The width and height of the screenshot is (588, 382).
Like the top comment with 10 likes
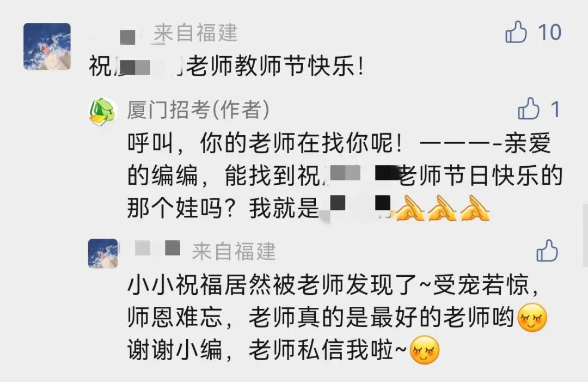516,32
